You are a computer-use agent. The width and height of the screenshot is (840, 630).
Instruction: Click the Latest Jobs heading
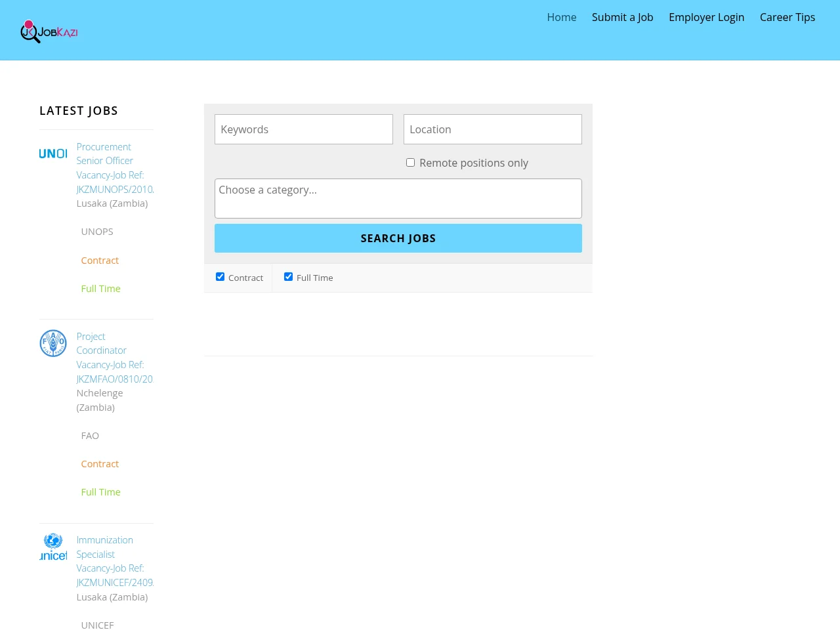pos(79,111)
